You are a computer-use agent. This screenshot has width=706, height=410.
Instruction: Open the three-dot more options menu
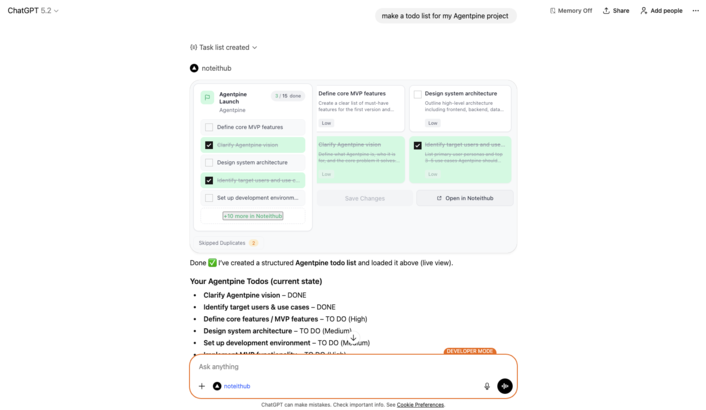pos(696,11)
